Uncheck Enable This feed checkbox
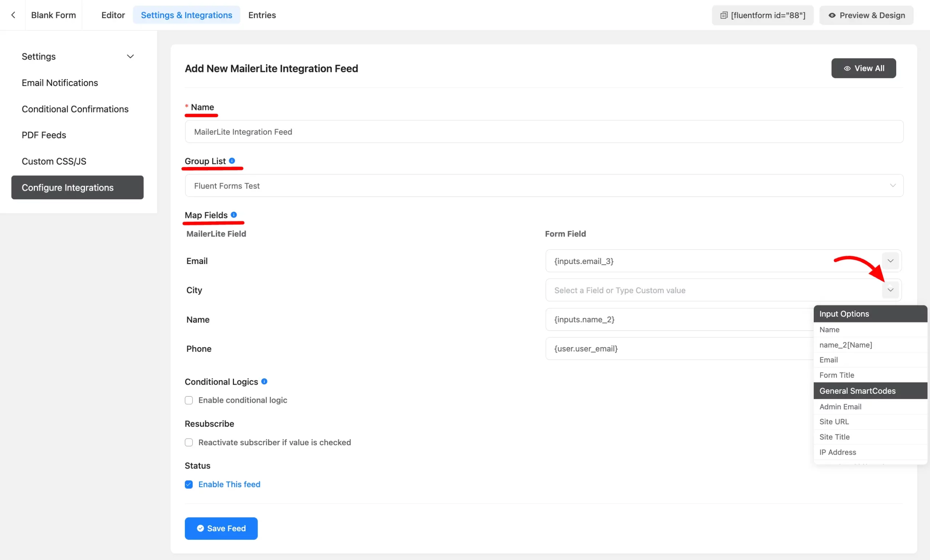Screen dimensions: 930x560 [189, 484]
